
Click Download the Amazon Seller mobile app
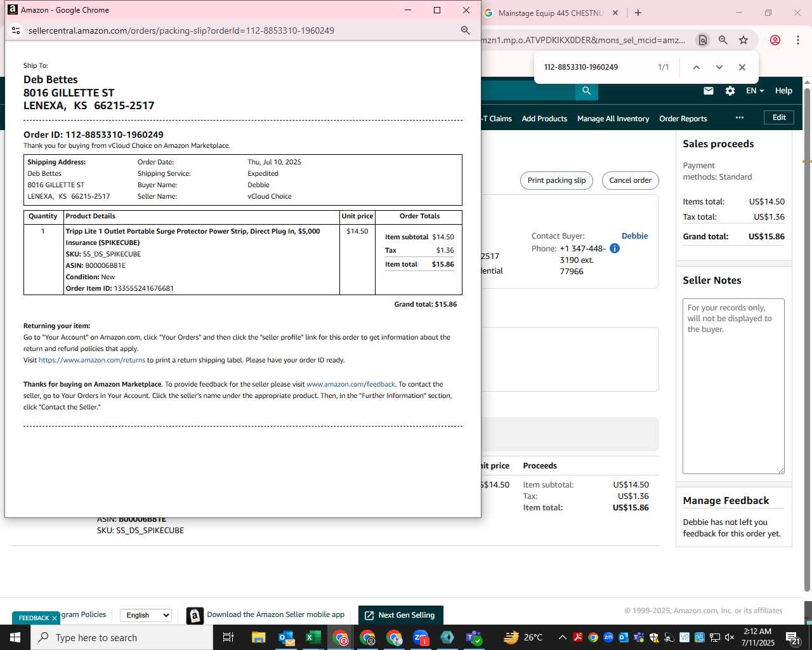coord(275,614)
